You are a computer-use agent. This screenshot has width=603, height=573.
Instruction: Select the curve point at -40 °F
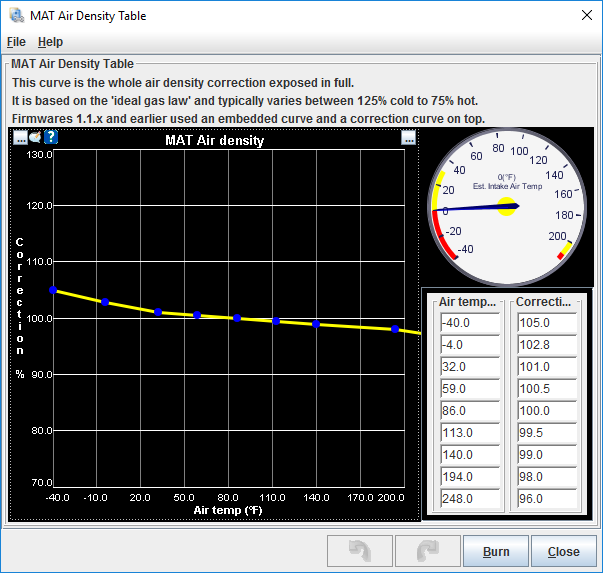point(53,290)
